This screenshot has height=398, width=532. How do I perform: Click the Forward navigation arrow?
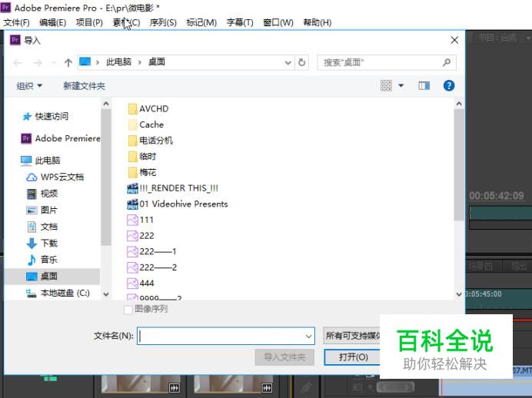[38, 63]
